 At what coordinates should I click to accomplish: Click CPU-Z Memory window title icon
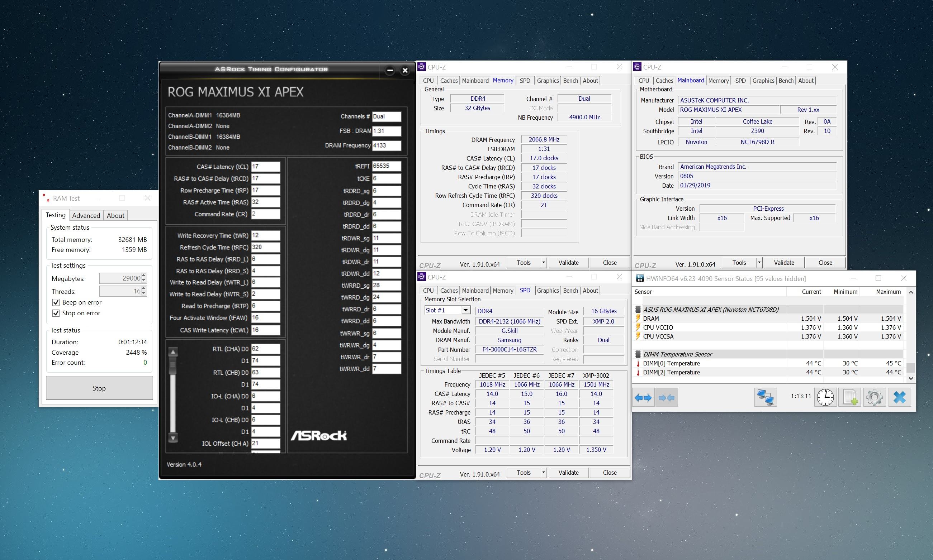[x=422, y=67]
